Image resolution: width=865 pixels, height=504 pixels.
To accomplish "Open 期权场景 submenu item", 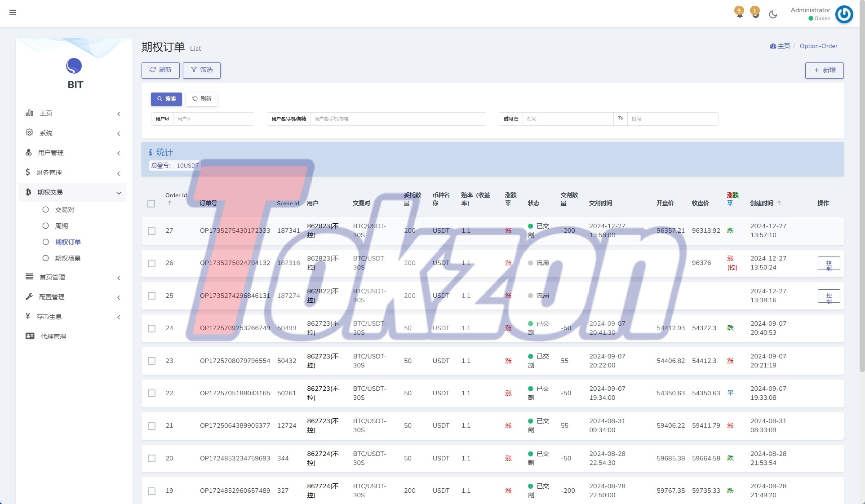I will click(x=67, y=258).
